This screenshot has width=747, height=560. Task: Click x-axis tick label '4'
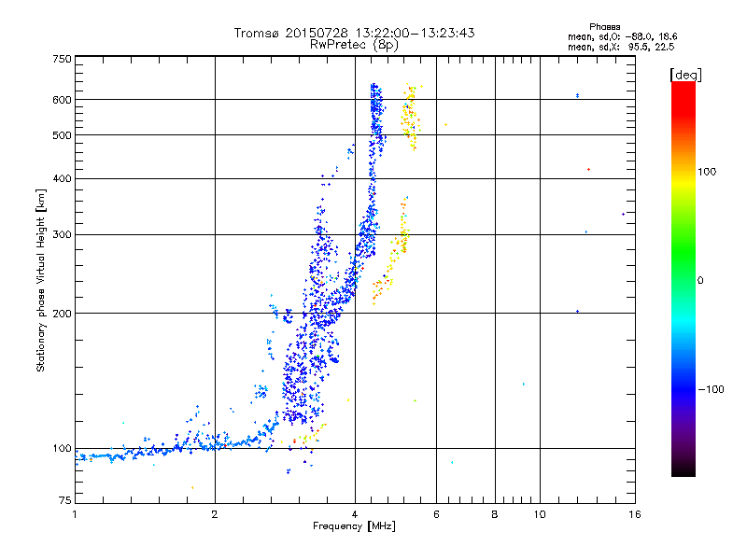tap(355, 514)
